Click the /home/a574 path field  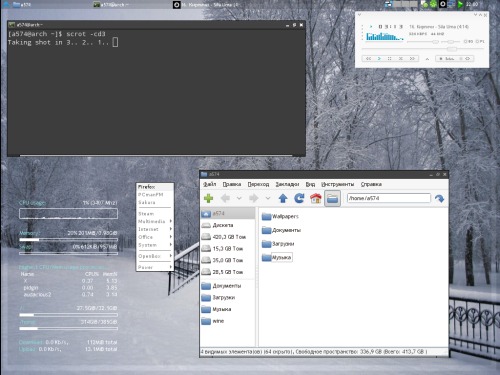tap(389, 198)
